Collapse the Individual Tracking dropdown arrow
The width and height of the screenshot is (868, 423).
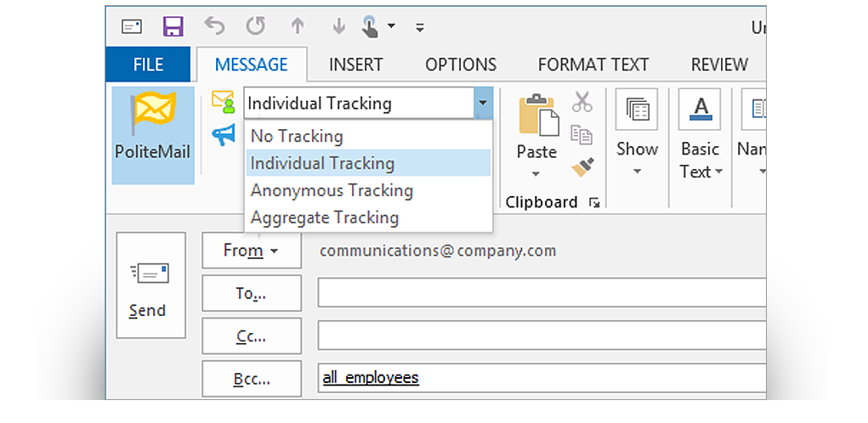point(484,104)
